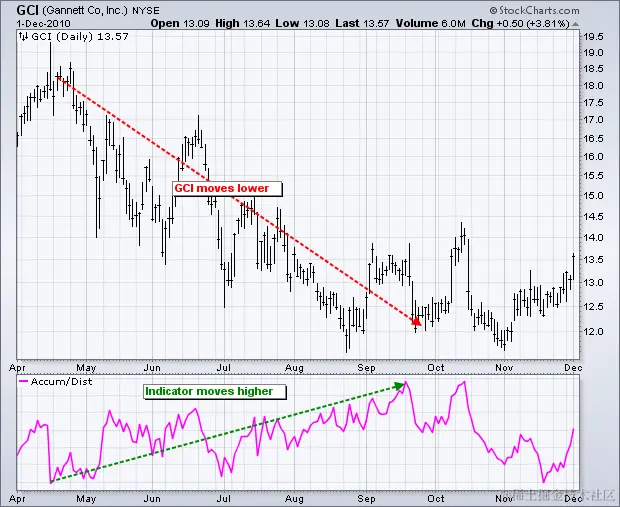Click the May label under the price chart
The width and height of the screenshot is (620, 507).
[86, 368]
